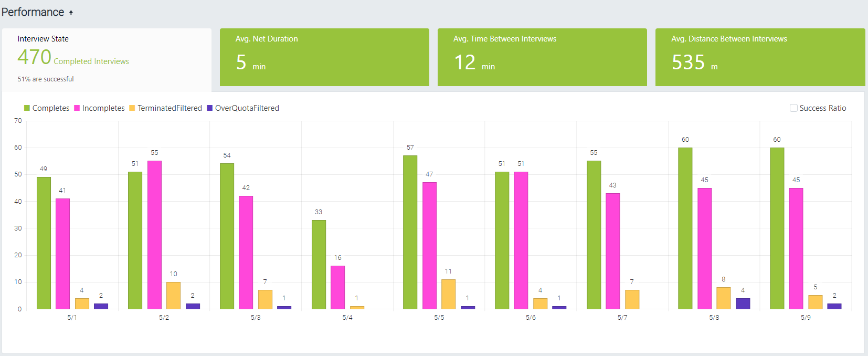The width and height of the screenshot is (868, 356).
Task: Click the pink Incompletes legend swatch
Action: [77, 108]
